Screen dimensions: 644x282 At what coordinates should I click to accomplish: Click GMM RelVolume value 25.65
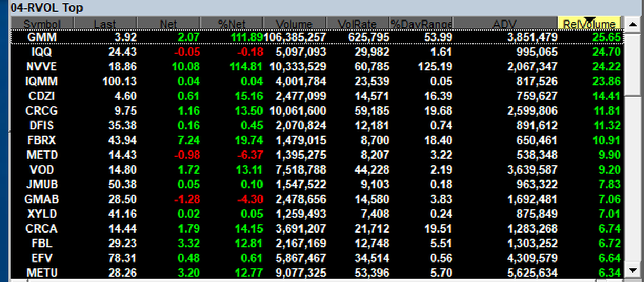[606, 37]
